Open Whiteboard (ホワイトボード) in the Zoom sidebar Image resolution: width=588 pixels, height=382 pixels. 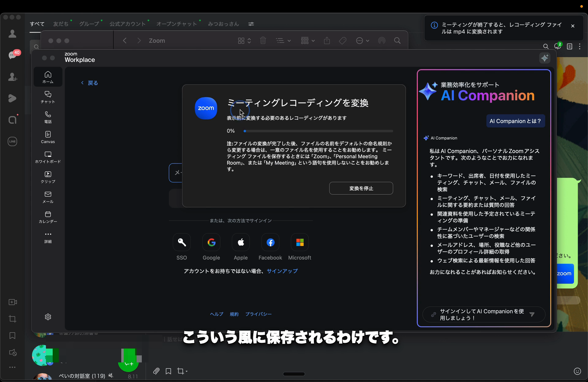(48, 157)
